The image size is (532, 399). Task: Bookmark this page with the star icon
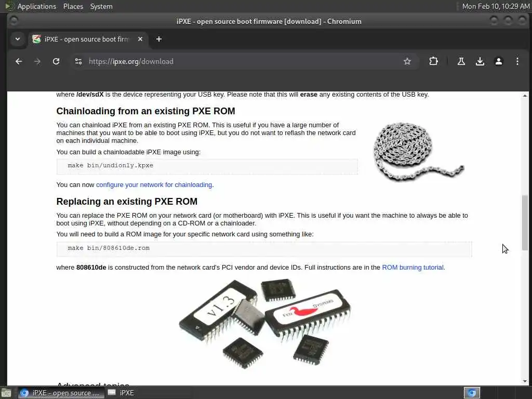[407, 61]
